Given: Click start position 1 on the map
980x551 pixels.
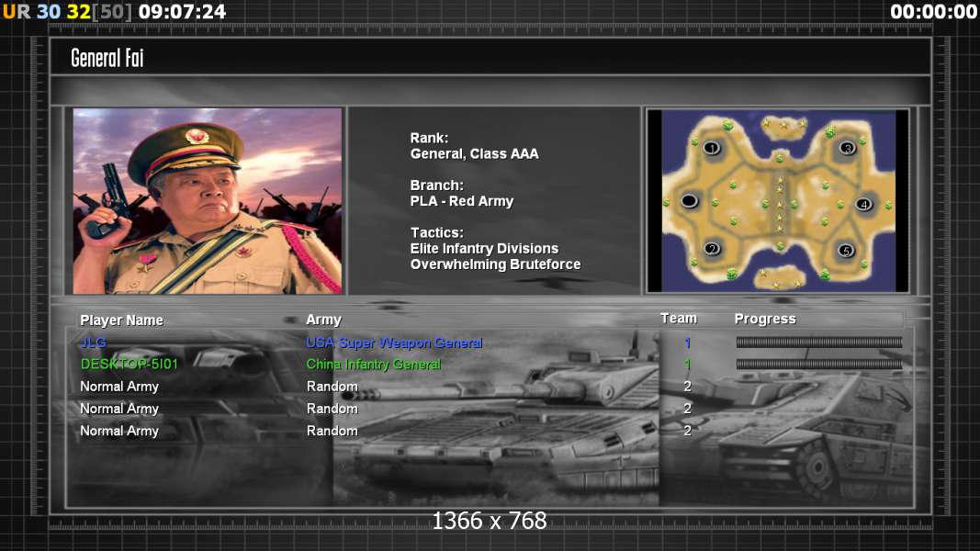Looking at the screenshot, I should [x=712, y=148].
